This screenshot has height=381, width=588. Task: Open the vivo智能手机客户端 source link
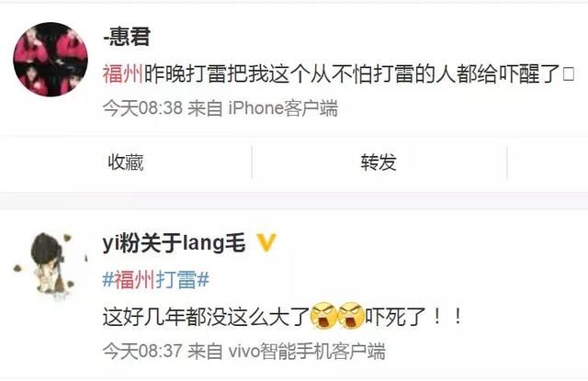[307, 352]
